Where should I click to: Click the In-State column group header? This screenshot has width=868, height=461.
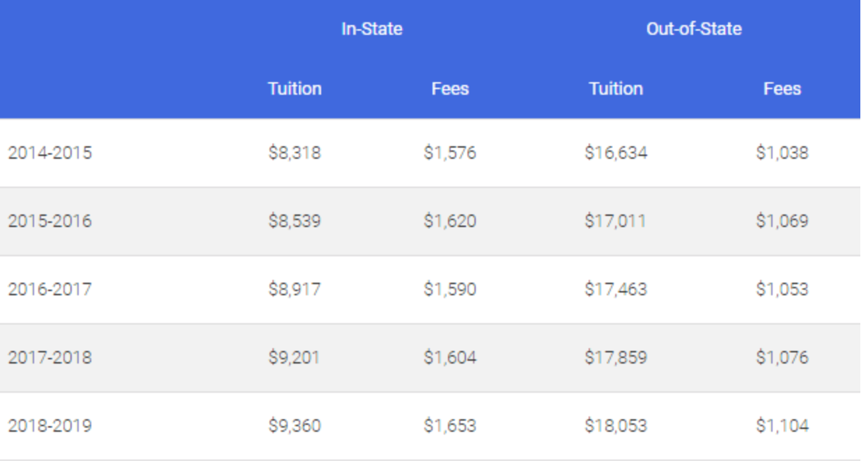(x=371, y=29)
